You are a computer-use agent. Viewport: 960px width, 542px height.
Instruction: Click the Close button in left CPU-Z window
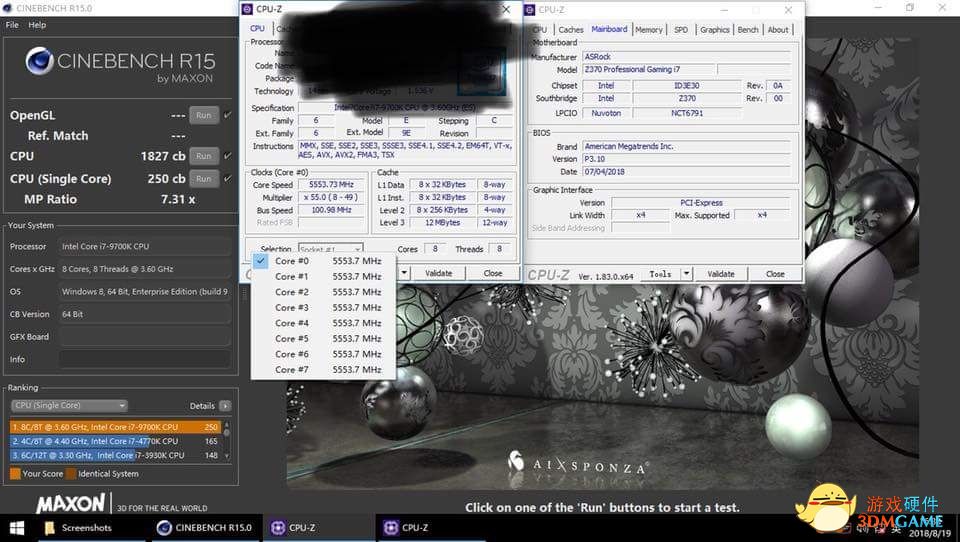coord(493,273)
